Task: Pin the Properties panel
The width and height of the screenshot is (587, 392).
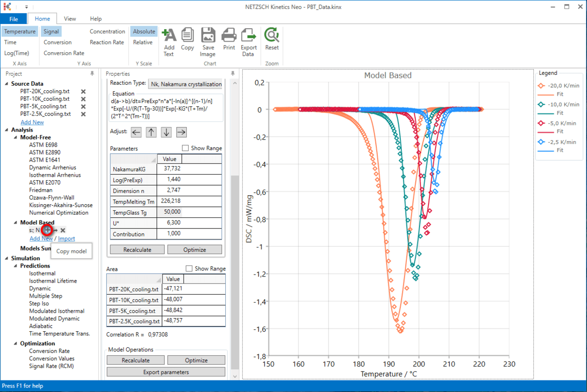Action: [x=233, y=74]
